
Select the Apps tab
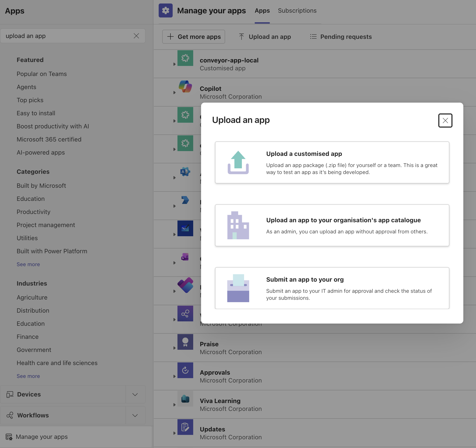(x=262, y=10)
